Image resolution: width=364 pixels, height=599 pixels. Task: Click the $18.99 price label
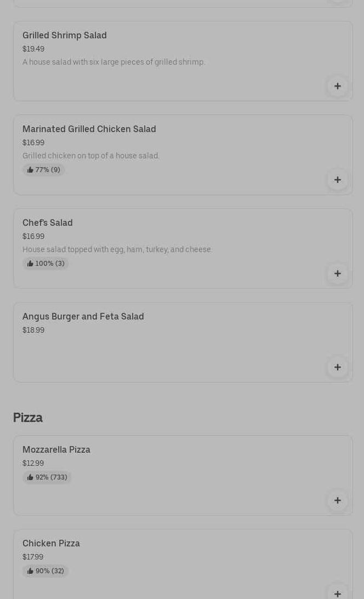point(33,330)
